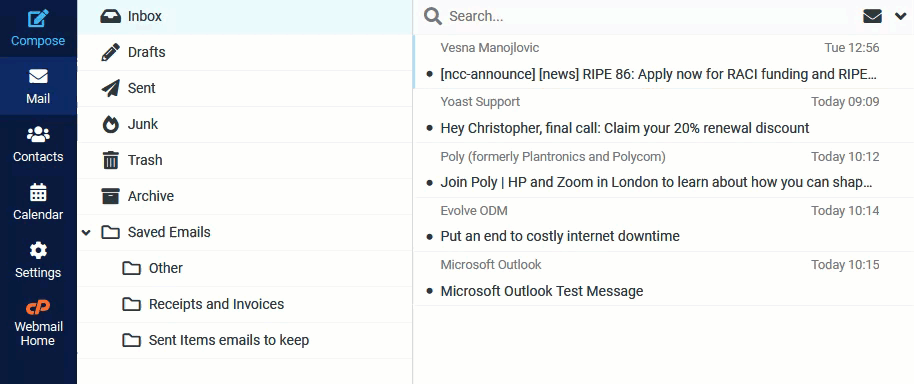Select the Saved Emails folder label
The width and height of the screenshot is (914, 384).
click(x=169, y=232)
